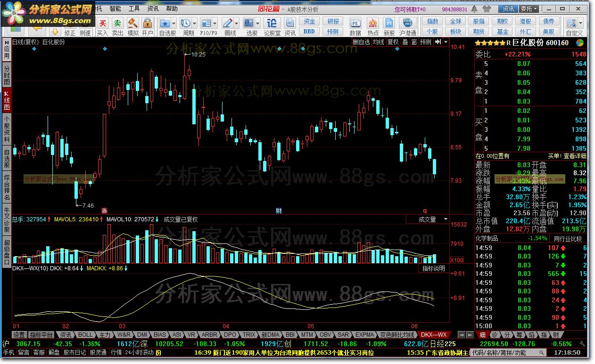This screenshot has width=595, height=364.
Task: Click the yellow down arrow toolbar icon
Action: pyautogui.click(x=55, y=32)
